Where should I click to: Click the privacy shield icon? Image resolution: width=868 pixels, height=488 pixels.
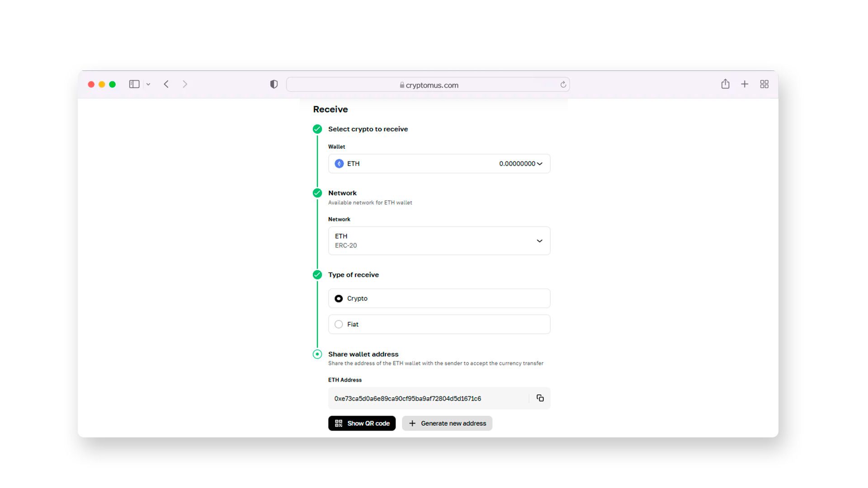click(x=274, y=84)
